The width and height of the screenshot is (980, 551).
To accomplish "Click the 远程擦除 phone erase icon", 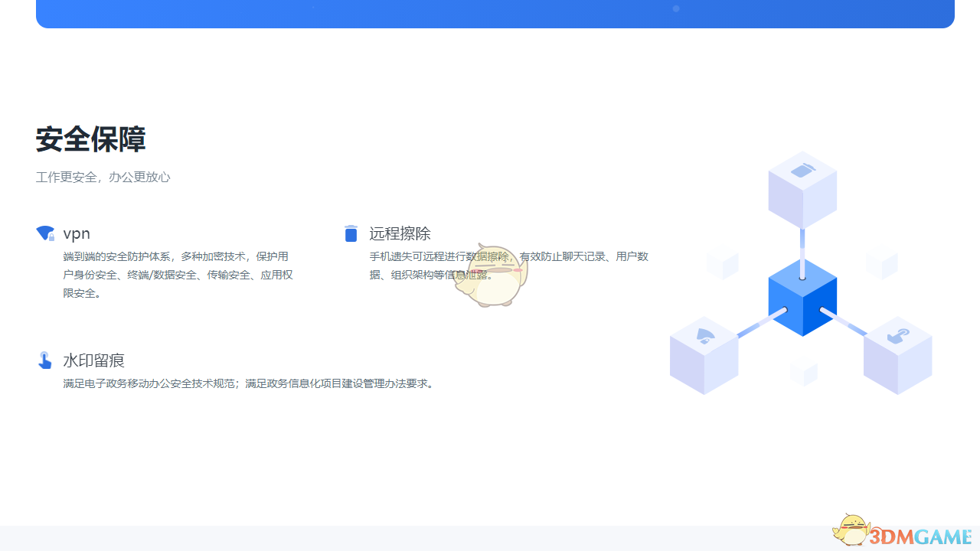I will click(351, 233).
